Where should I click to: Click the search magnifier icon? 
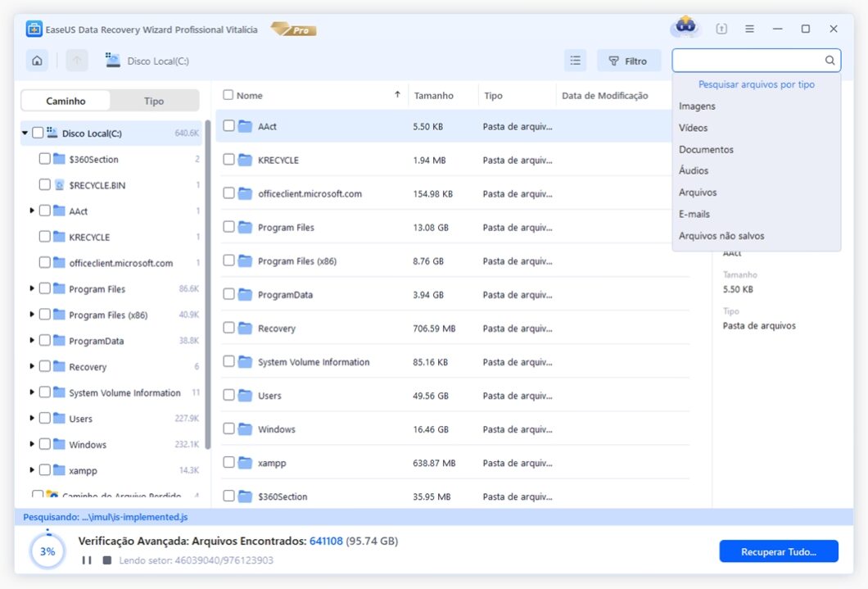(829, 60)
